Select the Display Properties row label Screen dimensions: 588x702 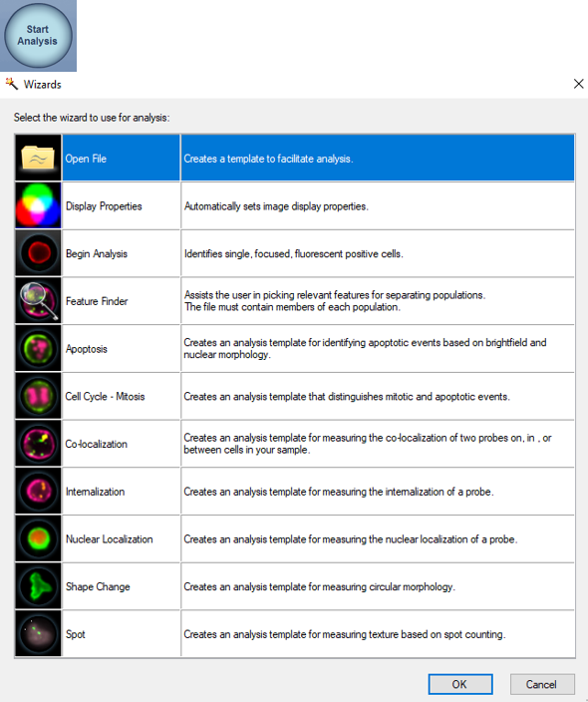click(x=104, y=206)
